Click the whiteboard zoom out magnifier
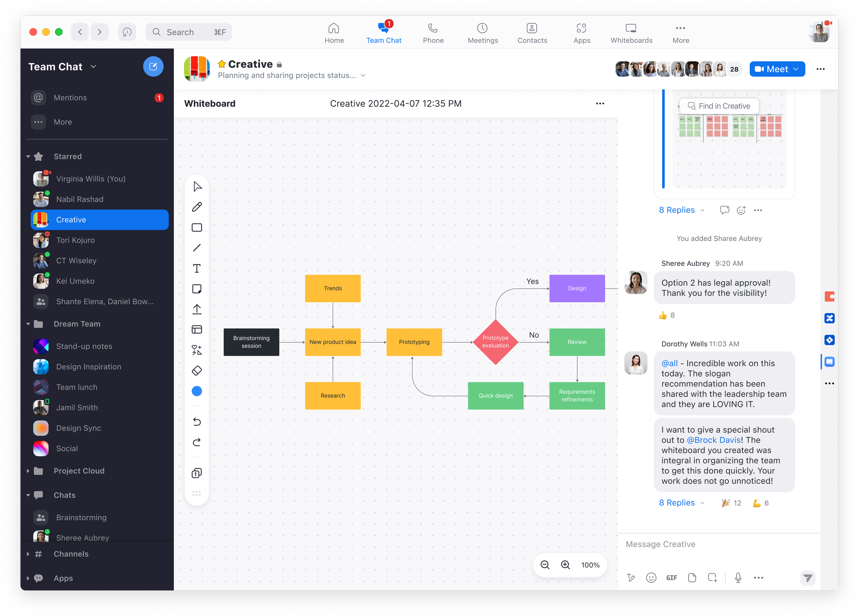 [545, 564]
